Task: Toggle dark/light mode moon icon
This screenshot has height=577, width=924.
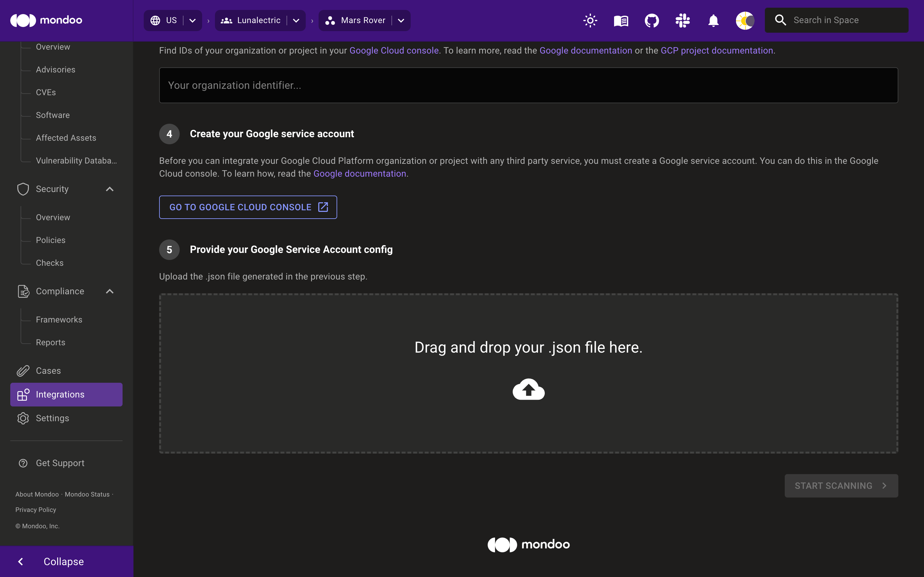Action: (744, 20)
